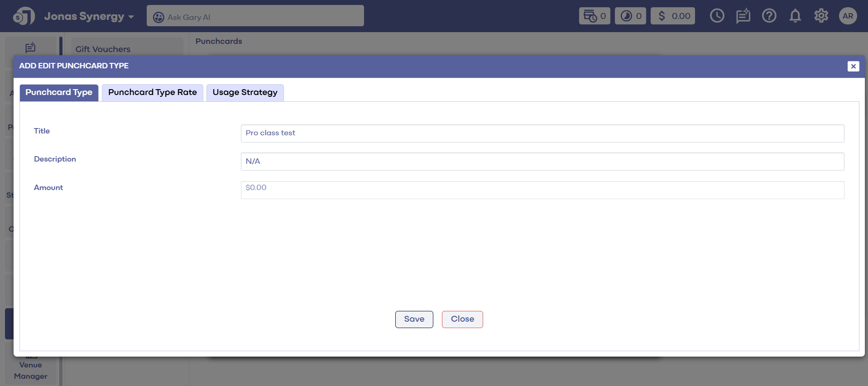Click the Title input field
This screenshot has height=386, width=868.
542,133
